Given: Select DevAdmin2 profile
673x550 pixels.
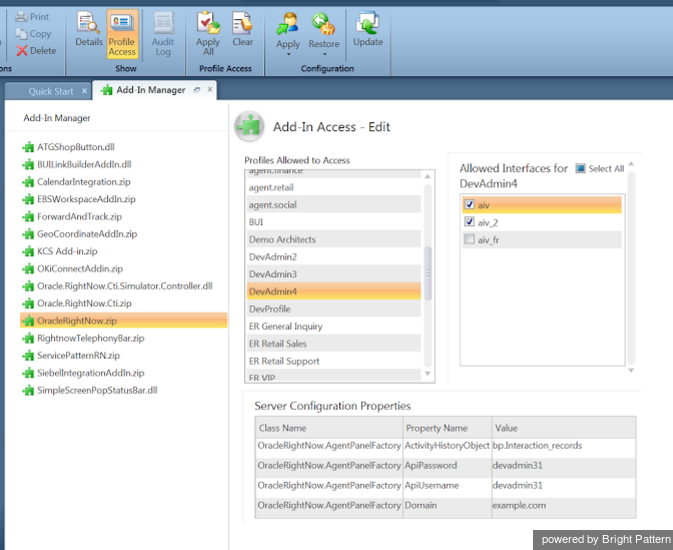Looking at the screenshot, I should (334, 257).
